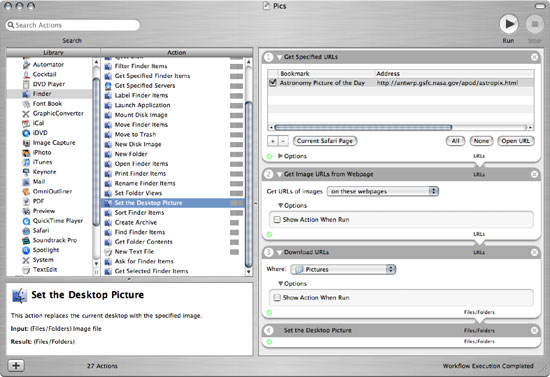
Task: Collapse Options in Get Image URLs action
Action: 281,206
